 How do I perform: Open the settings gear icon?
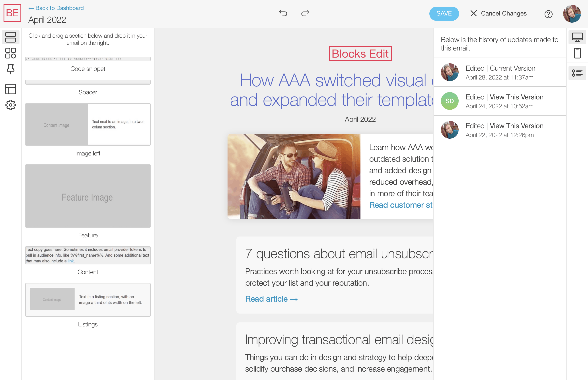tap(11, 105)
